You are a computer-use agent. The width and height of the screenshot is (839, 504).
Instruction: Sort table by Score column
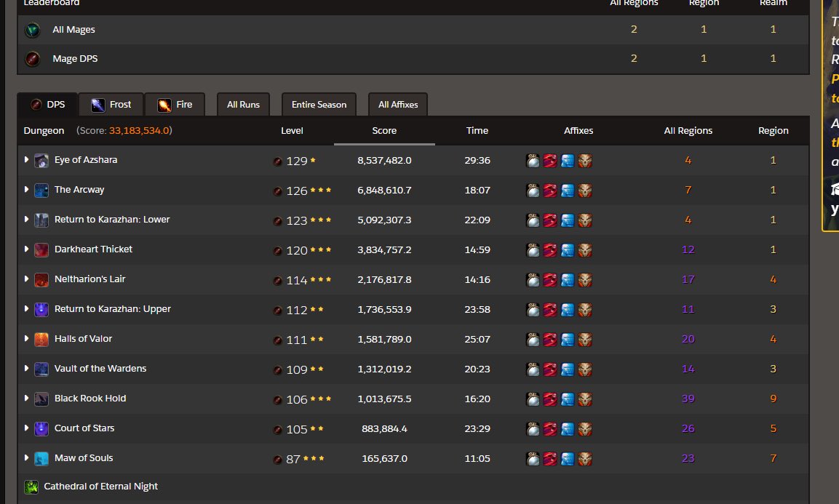[x=384, y=131]
